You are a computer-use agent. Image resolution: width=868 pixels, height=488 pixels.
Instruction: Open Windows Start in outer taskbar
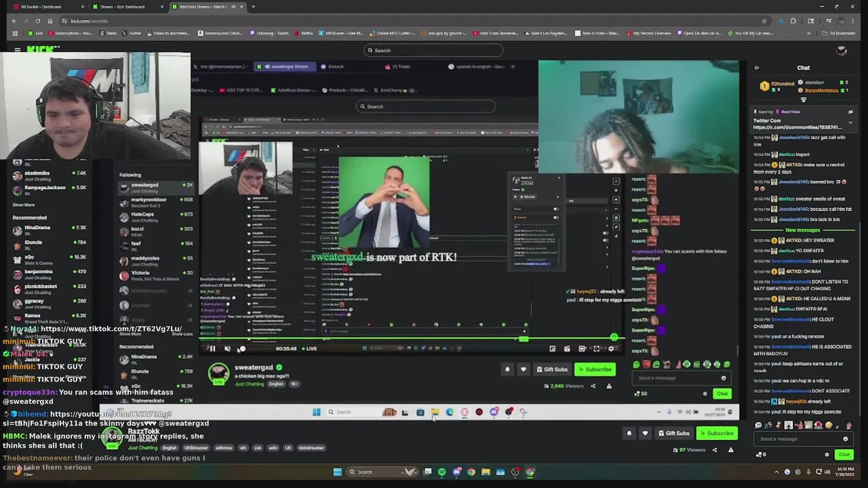337,472
